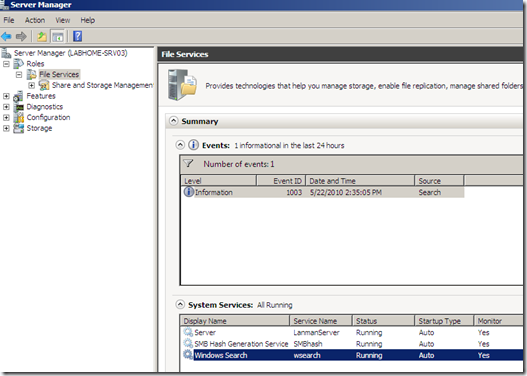Sort services by Startup Type header
The height and width of the screenshot is (376, 527).
pos(444,321)
